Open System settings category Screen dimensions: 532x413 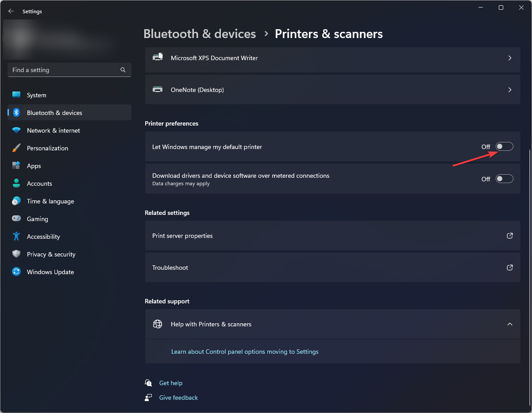click(x=69, y=95)
